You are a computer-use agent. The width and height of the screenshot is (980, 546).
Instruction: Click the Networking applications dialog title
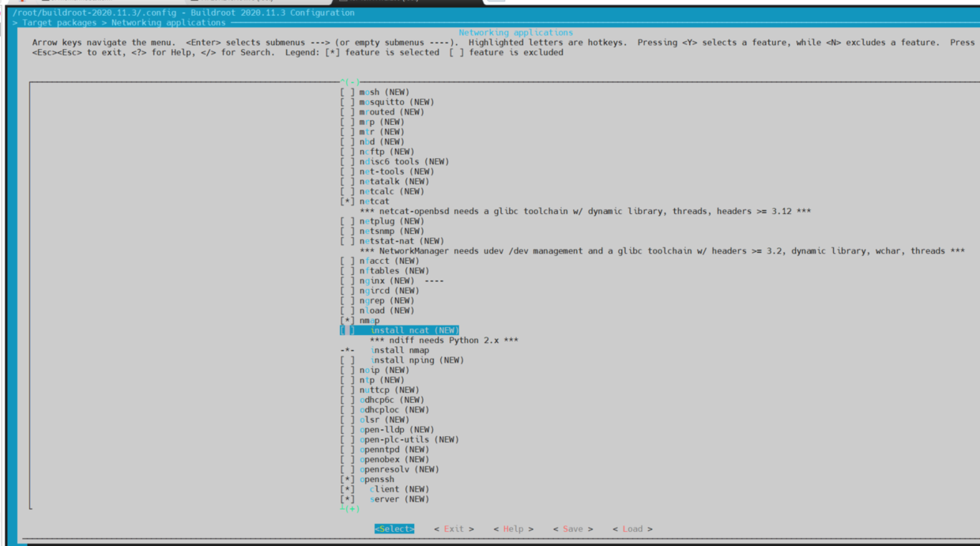coord(516,33)
